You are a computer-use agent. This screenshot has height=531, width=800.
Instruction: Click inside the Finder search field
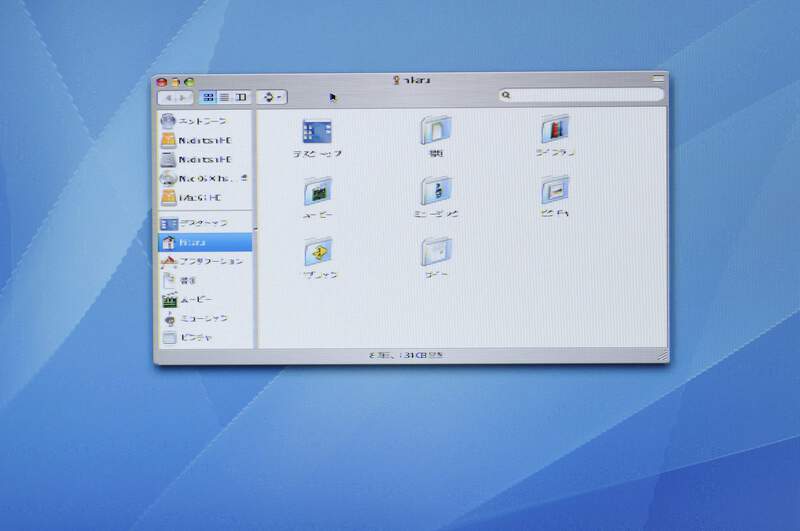tap(585, 96)
